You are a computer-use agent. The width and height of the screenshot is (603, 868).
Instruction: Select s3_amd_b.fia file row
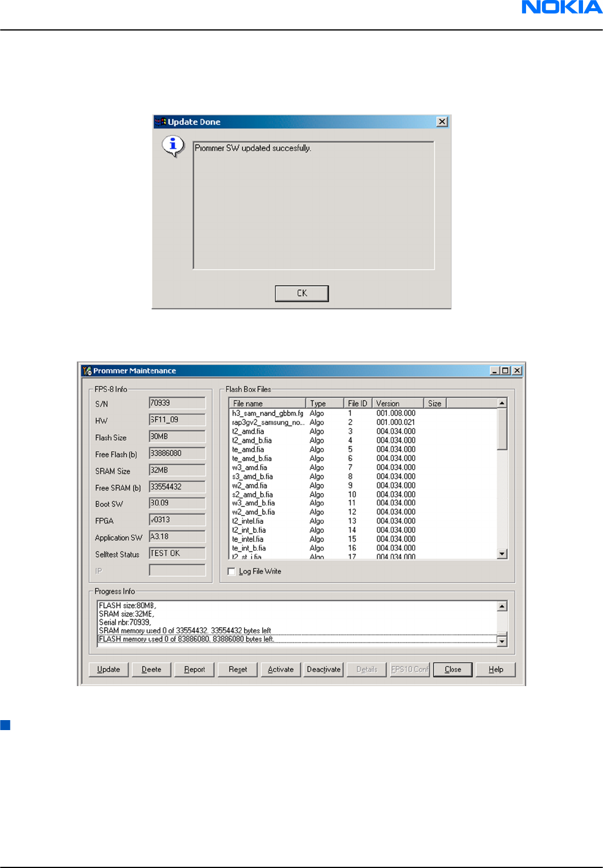[363, 477]
